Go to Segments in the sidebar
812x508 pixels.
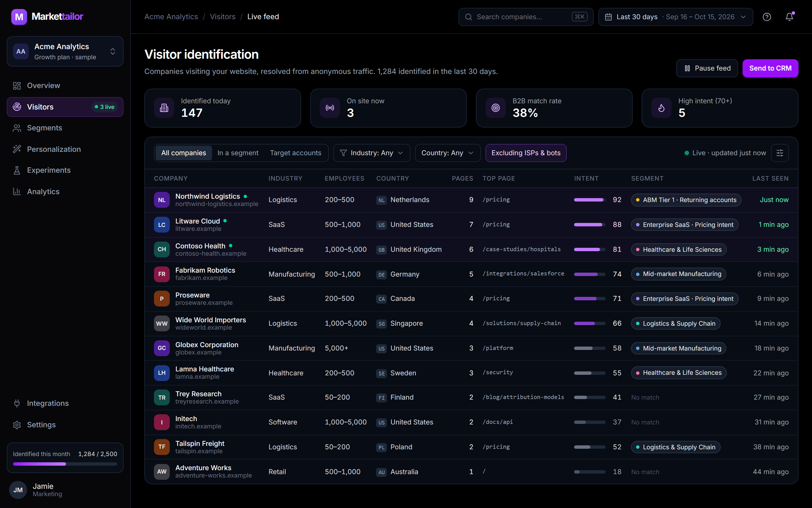pos(65,128)
